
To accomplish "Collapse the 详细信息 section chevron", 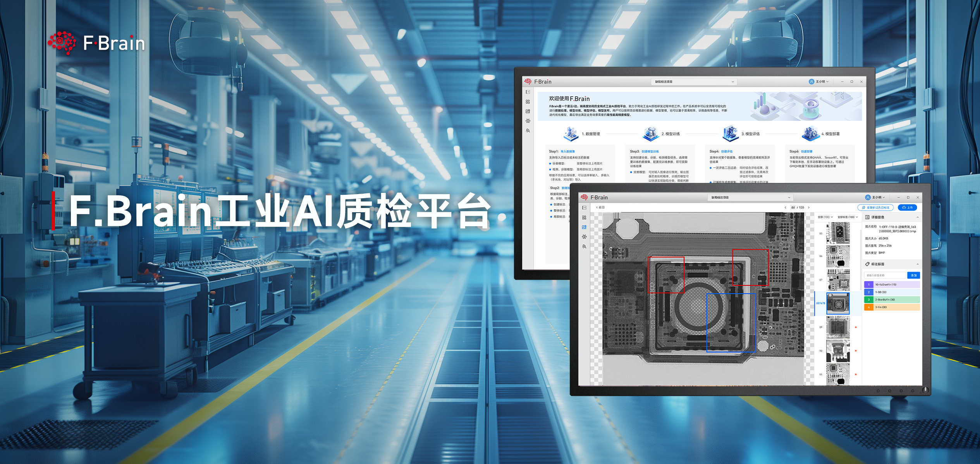I will pyautogui.click(x=917, y=217).
